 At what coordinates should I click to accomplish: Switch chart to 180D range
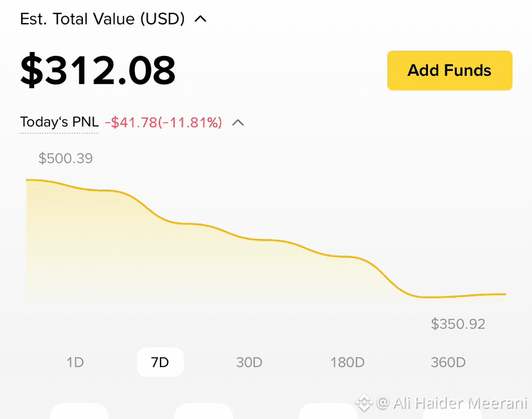pyautogui.click(x=348, y=362)
